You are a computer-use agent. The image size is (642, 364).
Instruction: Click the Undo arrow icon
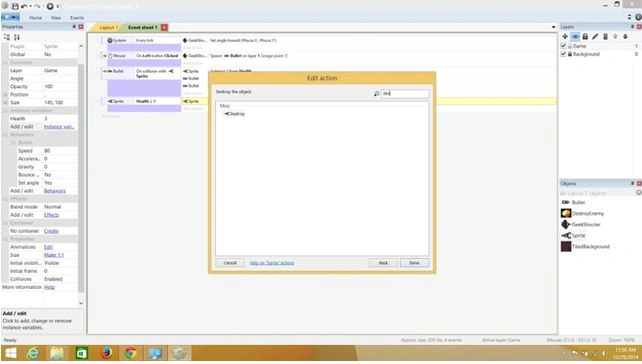(x=24, y=6)
